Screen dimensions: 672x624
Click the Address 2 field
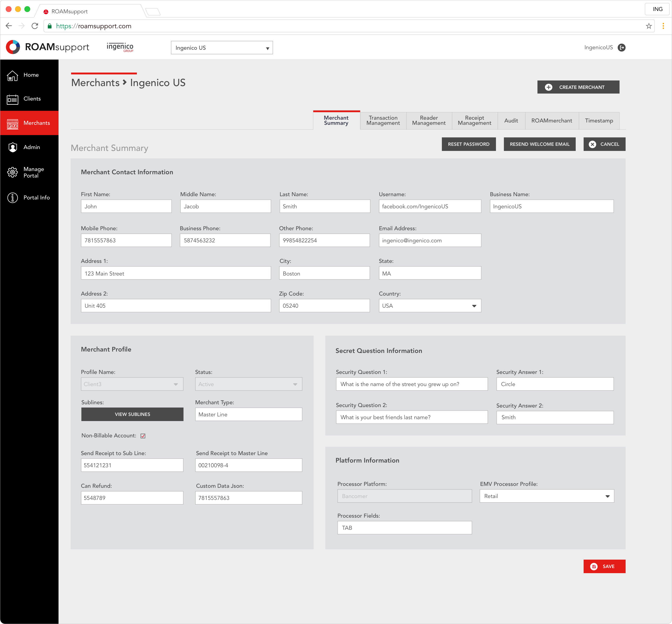point(176,306)
